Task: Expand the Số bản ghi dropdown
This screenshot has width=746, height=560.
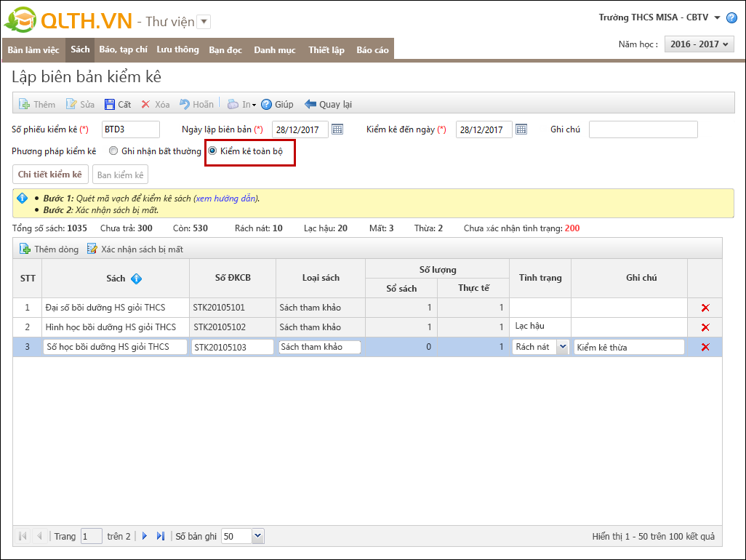Action: click(x=257, y=536)
